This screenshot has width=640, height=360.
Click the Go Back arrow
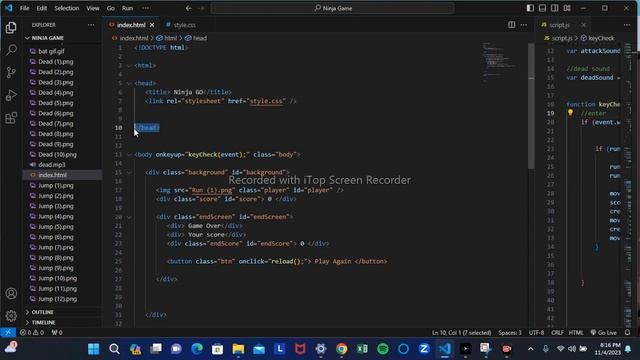[189, 8]
